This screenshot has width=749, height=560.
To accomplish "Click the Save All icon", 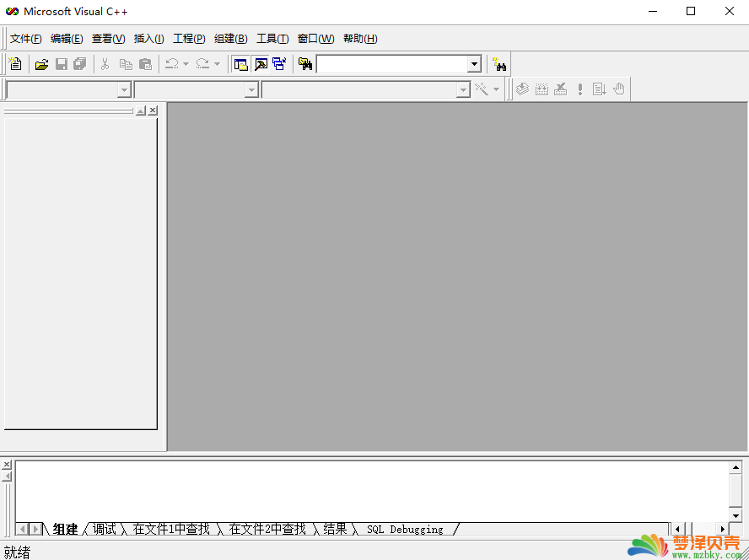I will 80,64.
